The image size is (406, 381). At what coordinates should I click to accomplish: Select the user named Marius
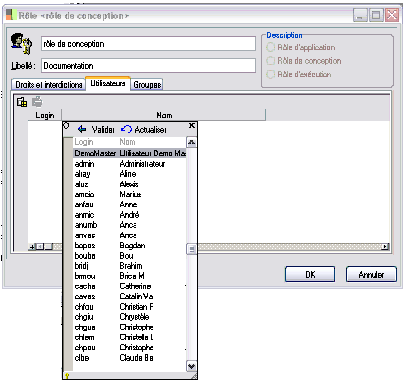130,194
